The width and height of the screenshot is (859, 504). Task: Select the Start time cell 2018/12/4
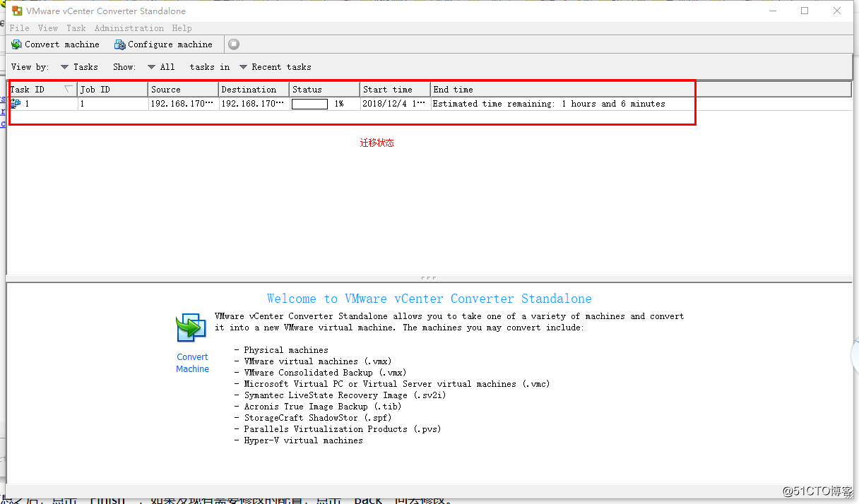click(x=394, y=104)
